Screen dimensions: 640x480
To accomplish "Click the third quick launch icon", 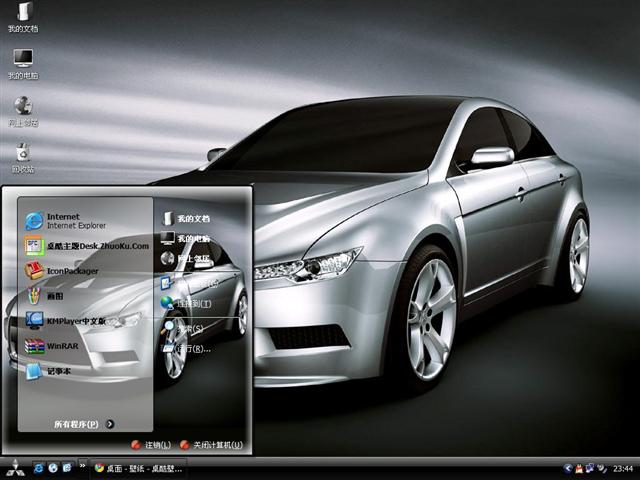I will pyautogui.click(x=67, y=468).
